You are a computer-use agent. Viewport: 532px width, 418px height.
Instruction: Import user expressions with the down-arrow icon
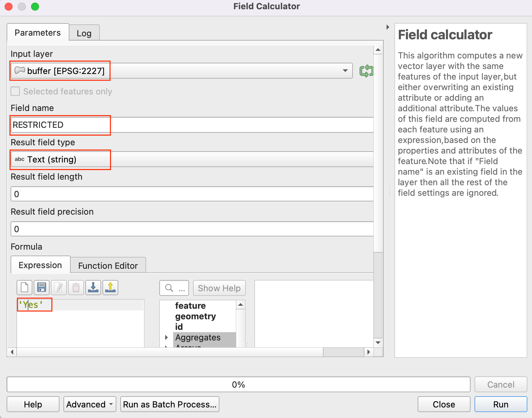pyautogui.click(x=93, y=288)
